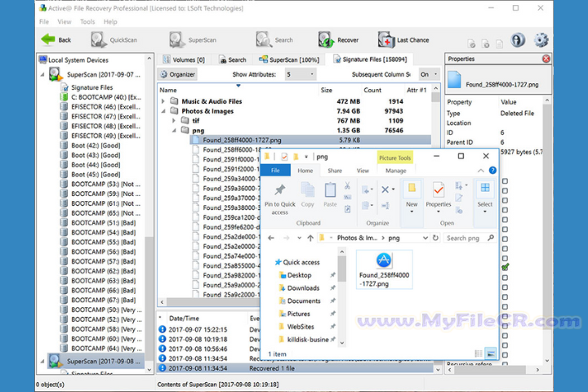Image resolution: width=588 pixels, height=392 pixels.
Task: Open Explorer address bar history dropdown
Action: pyautogui.click(x=425, y=238)
